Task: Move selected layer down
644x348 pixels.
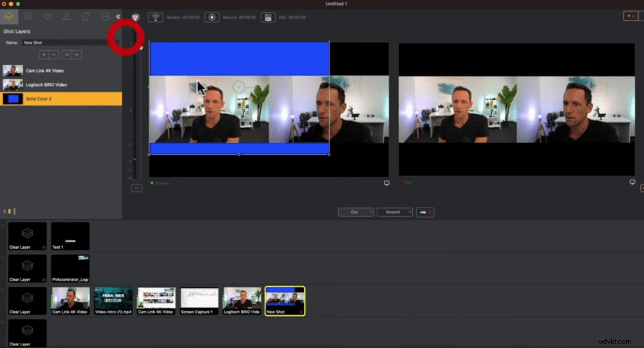Action: click(77, 55)
